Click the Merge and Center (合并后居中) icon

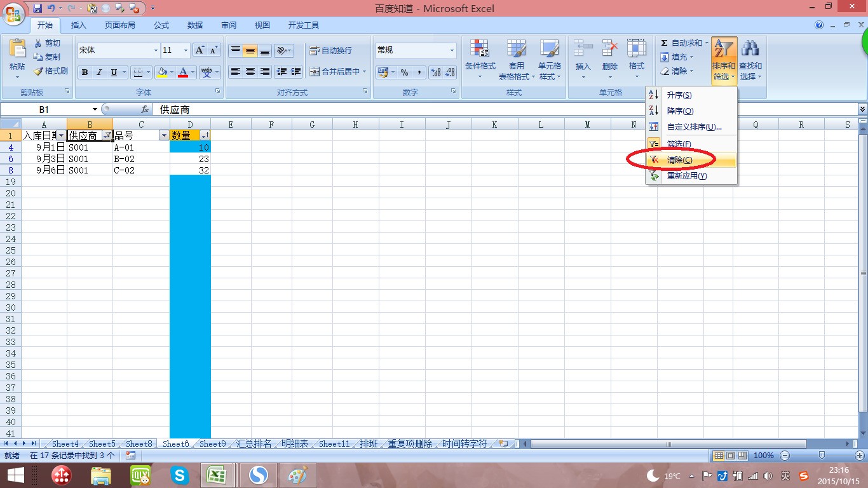click(315, 72)
